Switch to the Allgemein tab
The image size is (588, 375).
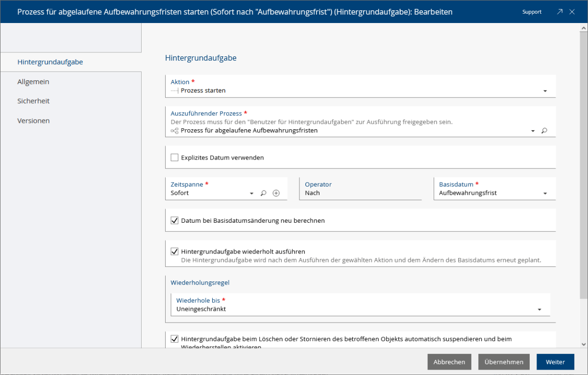click(71, 82)
